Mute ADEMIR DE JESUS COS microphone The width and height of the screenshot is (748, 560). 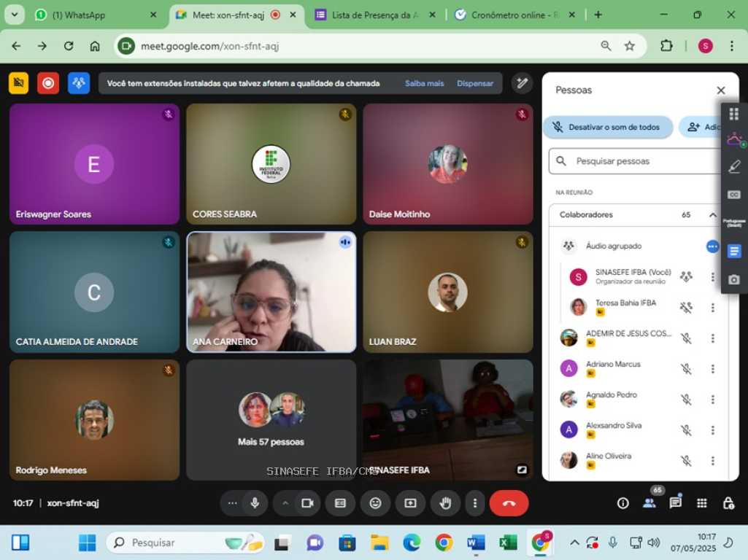click(x=686, y=338)
